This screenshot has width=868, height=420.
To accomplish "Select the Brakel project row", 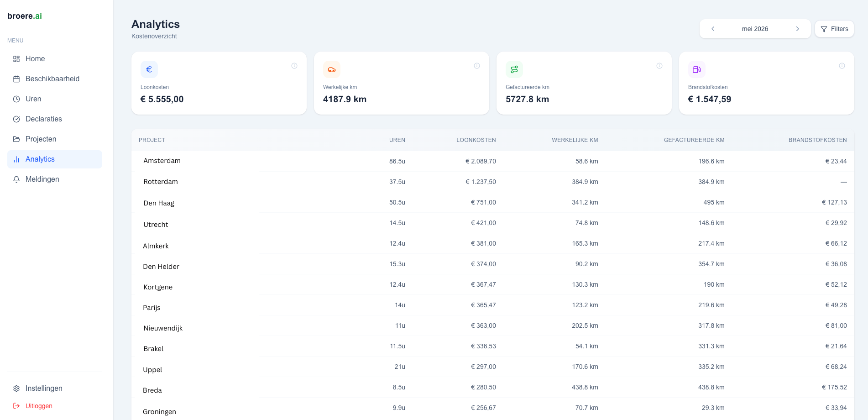I will 493,346.
